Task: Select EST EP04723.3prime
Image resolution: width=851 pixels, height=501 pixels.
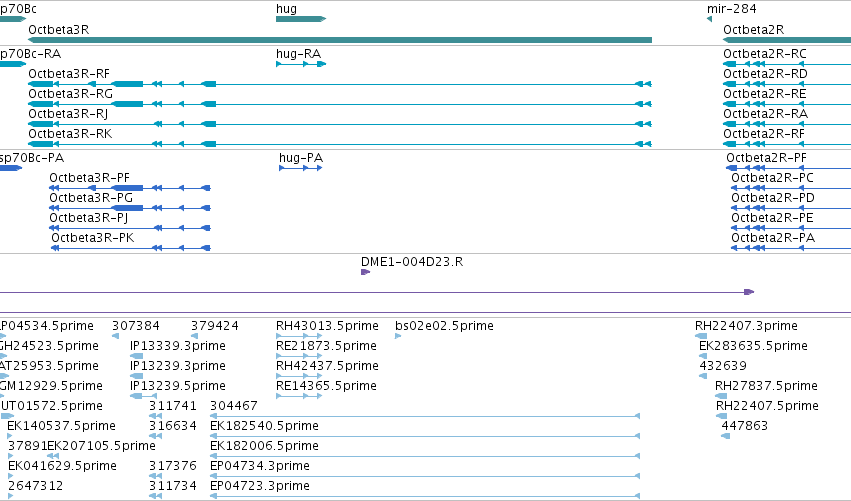Action: point(260,487)
